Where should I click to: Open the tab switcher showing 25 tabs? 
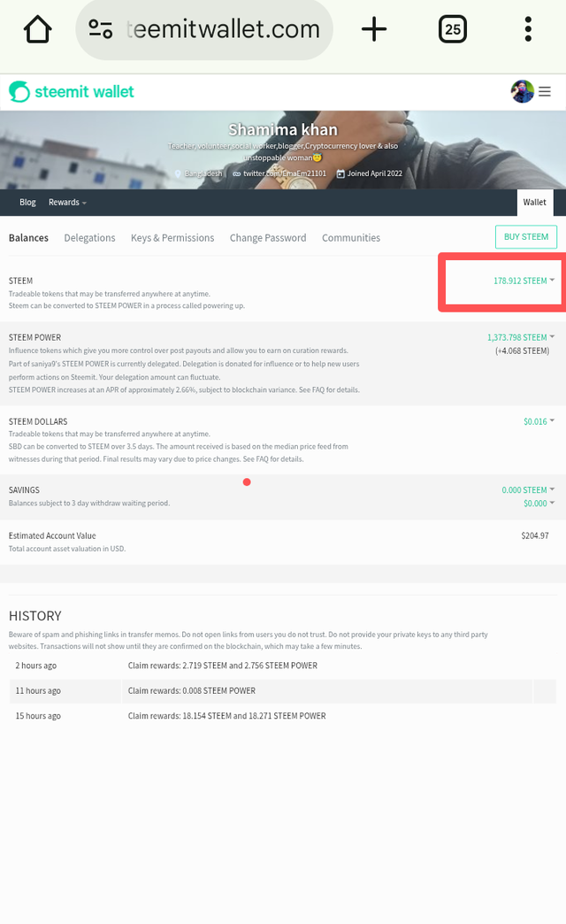point(452,29)
